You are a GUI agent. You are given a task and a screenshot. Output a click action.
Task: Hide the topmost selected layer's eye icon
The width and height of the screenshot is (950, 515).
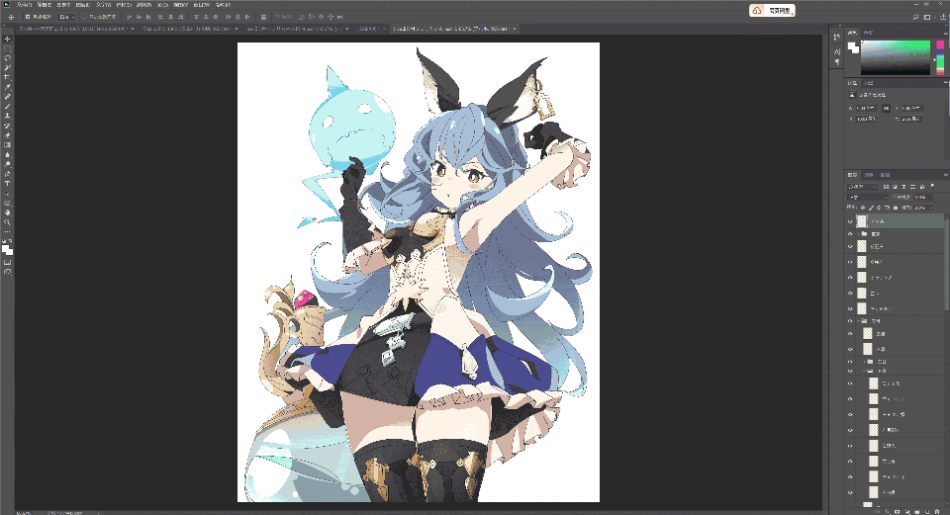point(850,222)
